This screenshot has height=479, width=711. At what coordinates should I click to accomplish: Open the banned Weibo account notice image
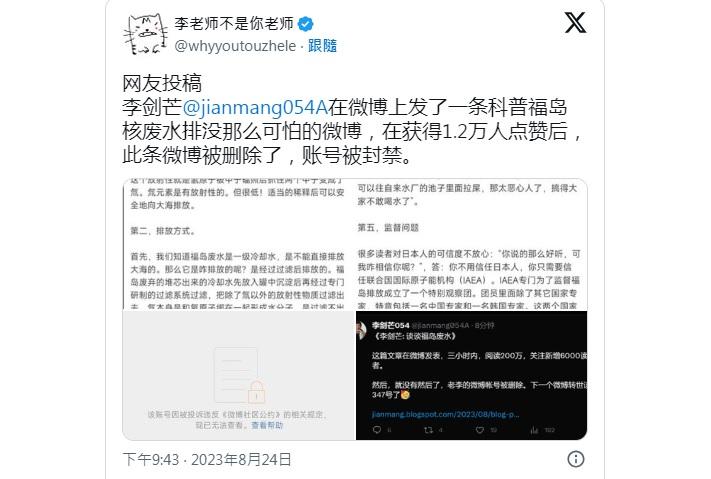point(238,376)
